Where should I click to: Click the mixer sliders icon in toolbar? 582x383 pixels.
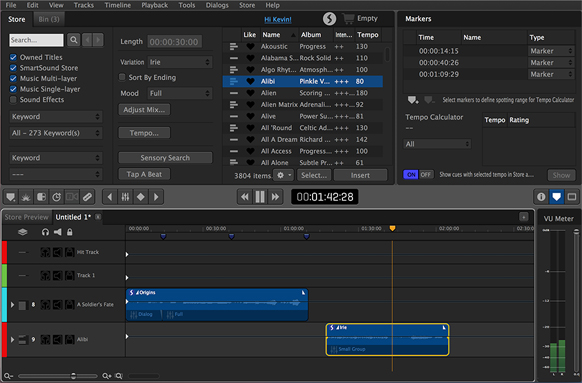tap(125, 197)
